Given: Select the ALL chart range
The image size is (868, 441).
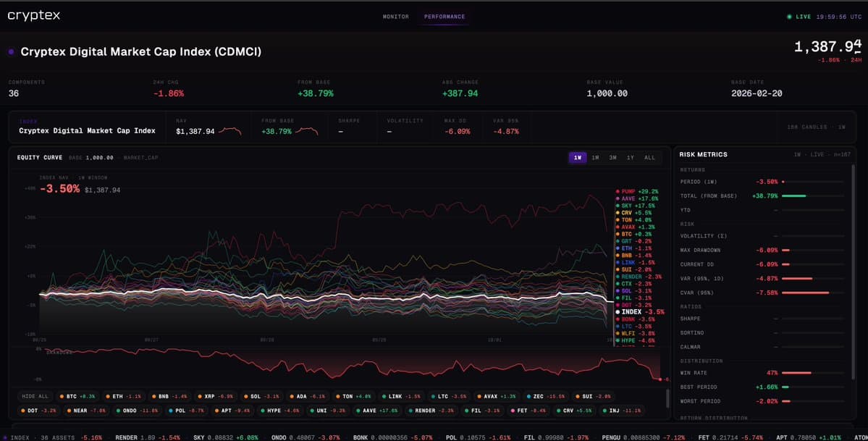Looking at the screenshot, I should 649,158.
